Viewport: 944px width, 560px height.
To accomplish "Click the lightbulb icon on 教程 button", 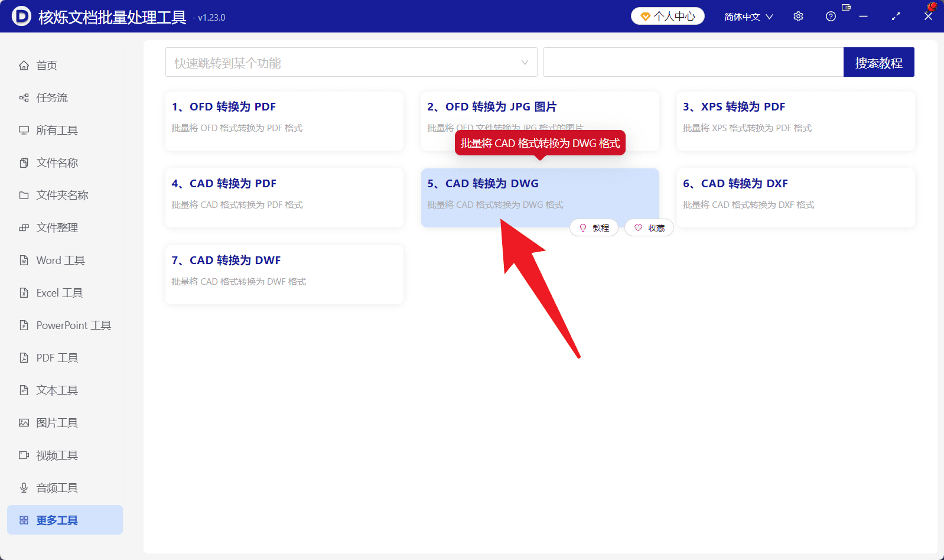I will click(583, 228).
